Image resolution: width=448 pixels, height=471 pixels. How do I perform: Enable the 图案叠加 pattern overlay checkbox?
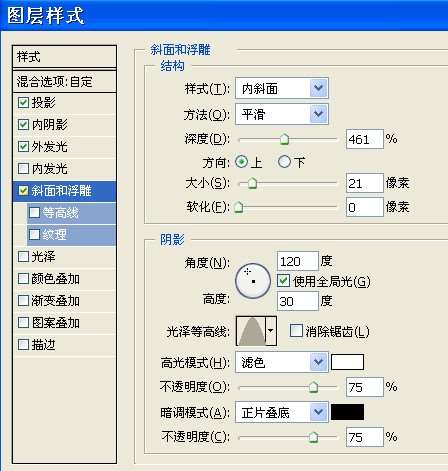pos(23,323)
